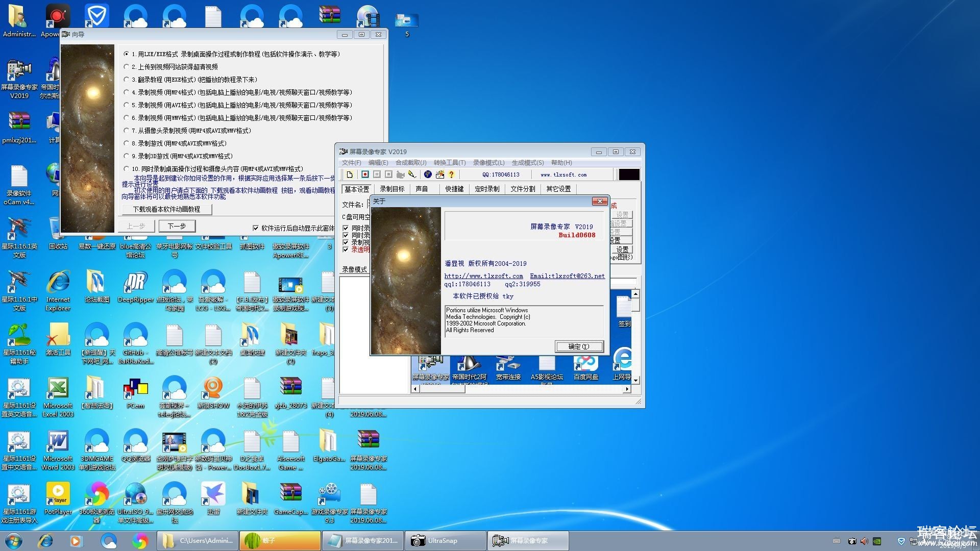Viewport: 980px width, 551px height.
Task: Open the QQ浏览器 desktop icon
Action: pyautogui.click(x=136, y=446)
